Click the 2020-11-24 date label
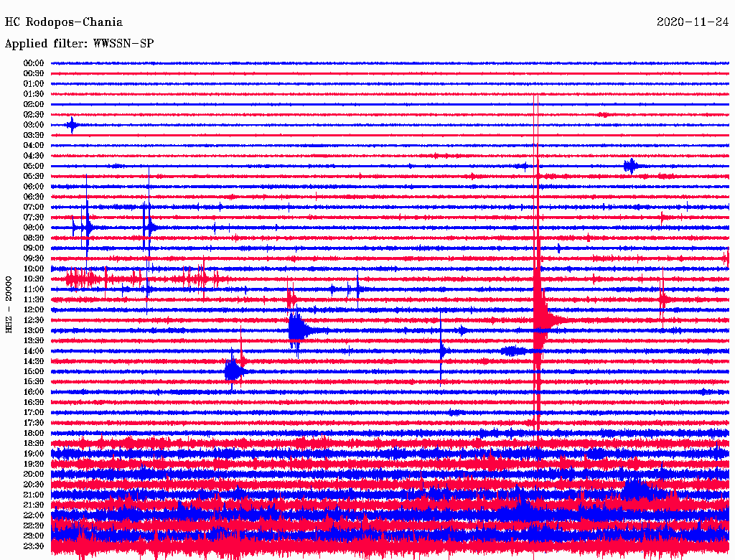 pyautogui.click(x=692, y=22)
